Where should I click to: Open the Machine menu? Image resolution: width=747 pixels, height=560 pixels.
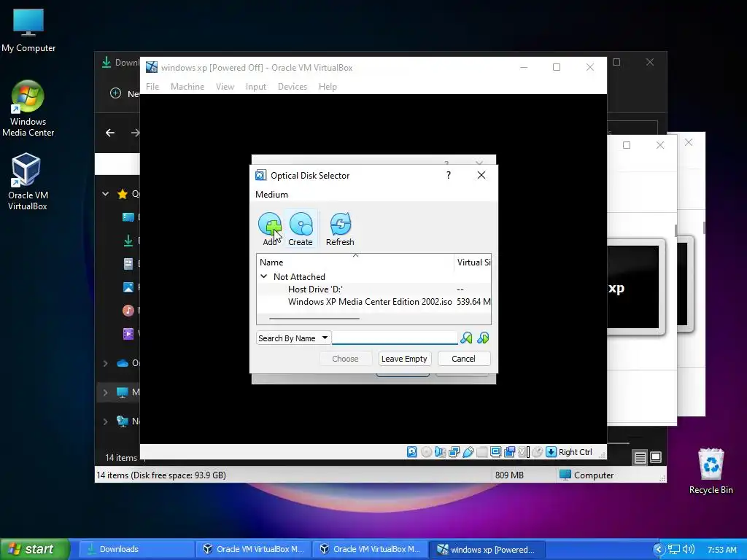187,87
